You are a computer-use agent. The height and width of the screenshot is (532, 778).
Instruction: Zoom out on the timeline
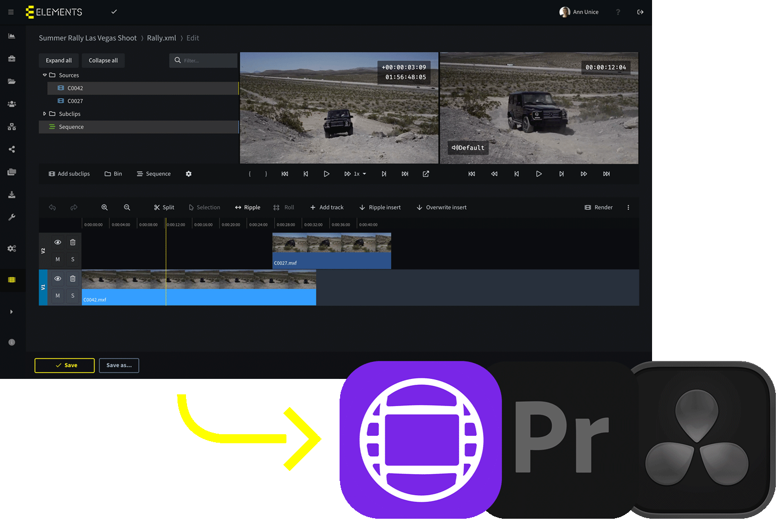[127, 207]
